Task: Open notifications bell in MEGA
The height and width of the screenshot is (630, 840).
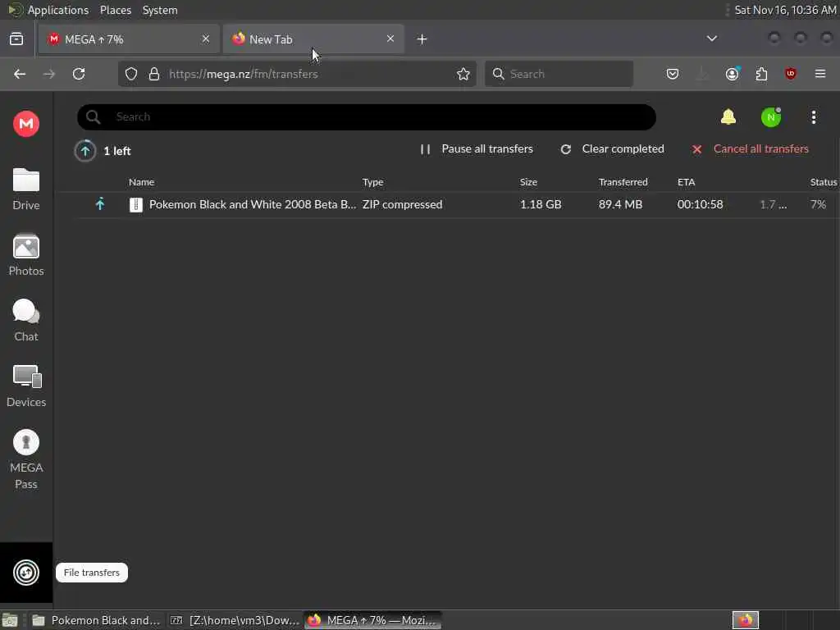Action: [728, 116]
